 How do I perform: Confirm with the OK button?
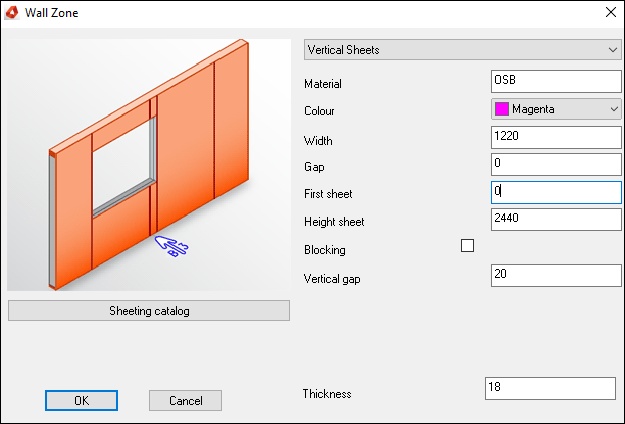pos(81,400)
